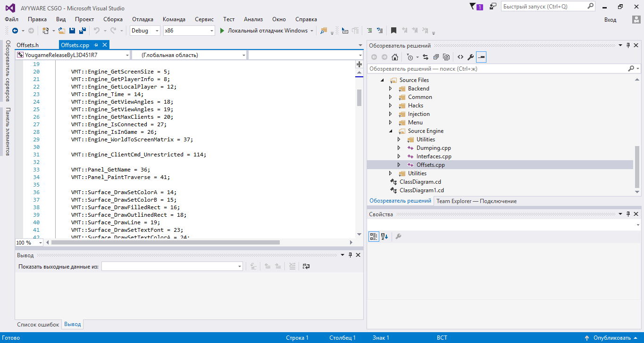
Task: Open the Правка menu
Action: (x=37, y=19)
